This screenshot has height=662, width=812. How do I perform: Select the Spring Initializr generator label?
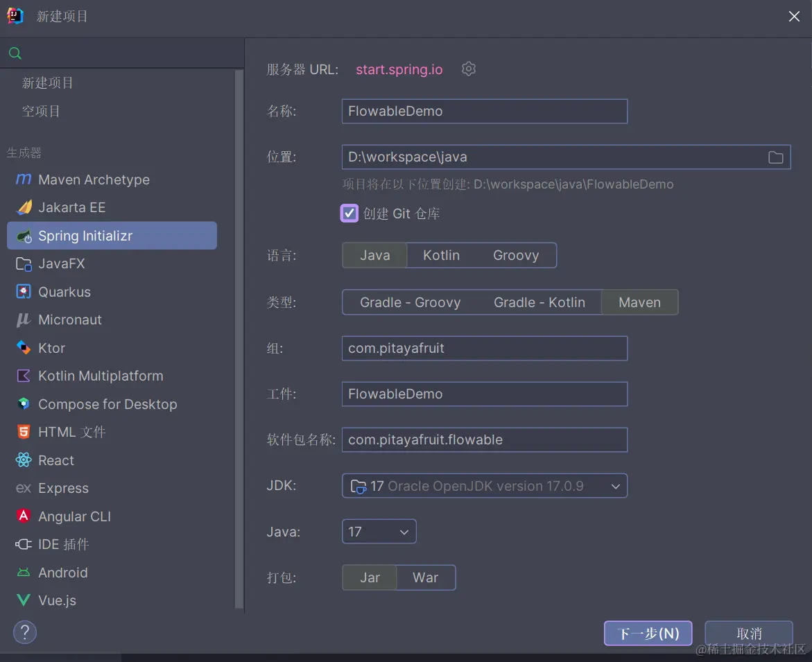[x=85, y=236]
